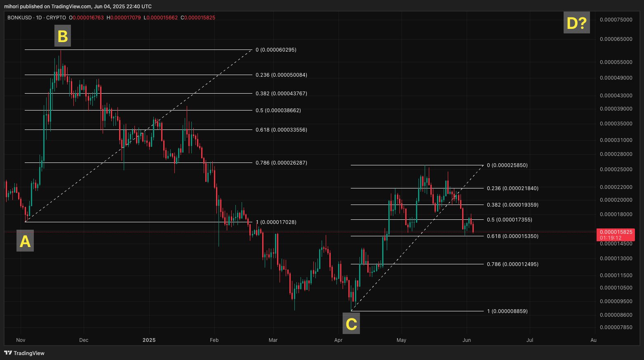Select the yellow "A" point label

click(25, 241)
